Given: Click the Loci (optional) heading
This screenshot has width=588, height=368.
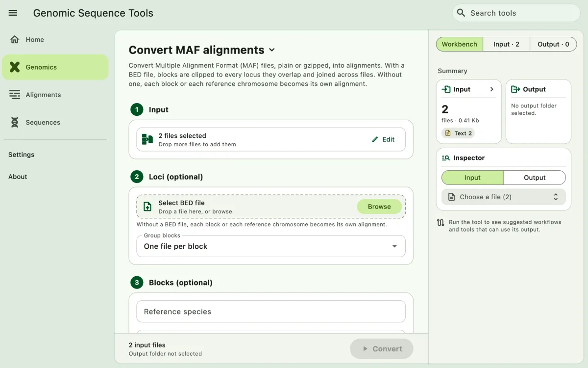Looking at the screenshot, I should 176,177.
